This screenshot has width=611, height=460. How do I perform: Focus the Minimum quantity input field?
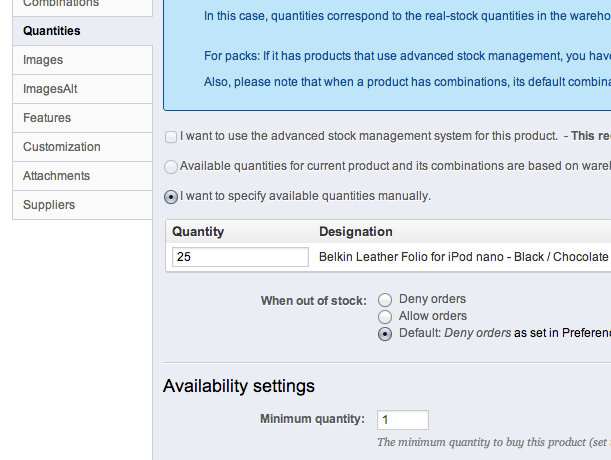[x=402, y=420]
